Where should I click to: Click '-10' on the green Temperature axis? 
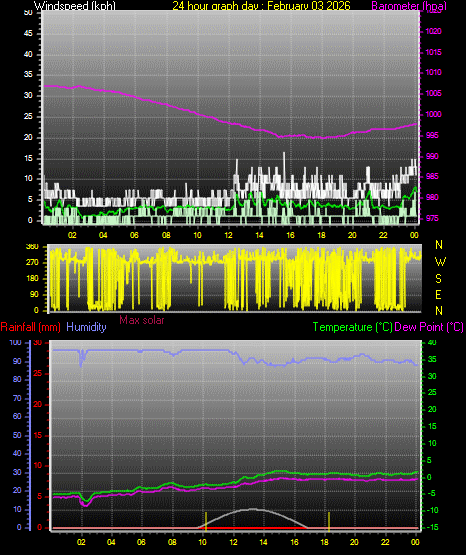click(x=432, y=510)
